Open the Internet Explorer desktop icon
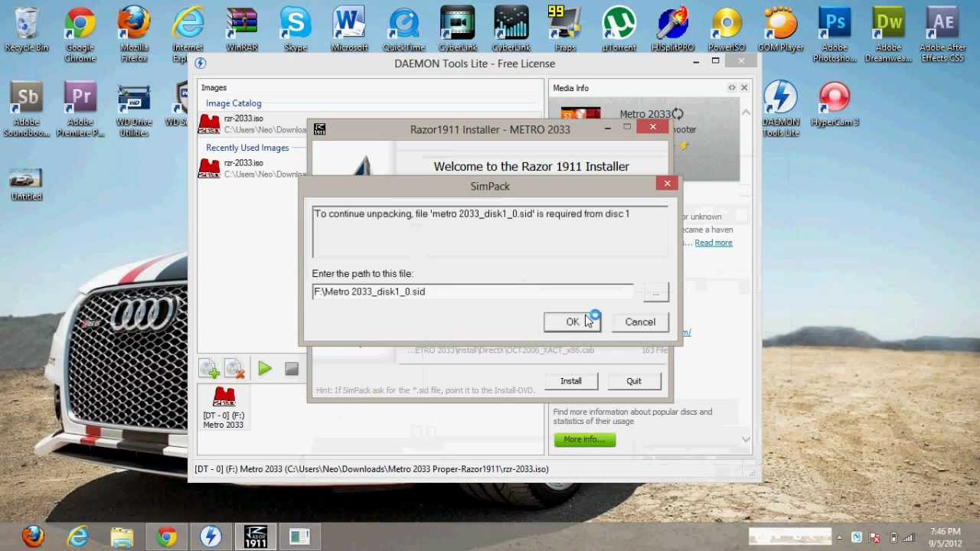Viewport: 980px width, 551px height. 188,35
